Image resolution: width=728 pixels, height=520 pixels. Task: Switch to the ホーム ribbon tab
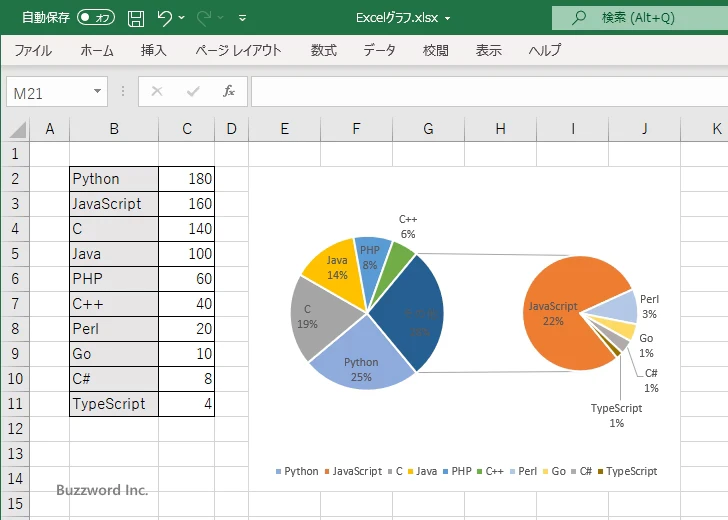click(x=97, y=50)
